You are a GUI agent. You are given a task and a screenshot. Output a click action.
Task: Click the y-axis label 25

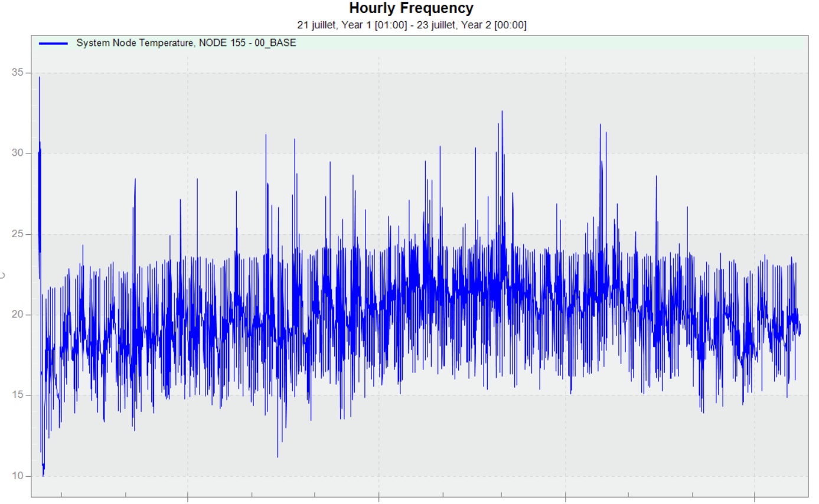(x=17, y=234)
